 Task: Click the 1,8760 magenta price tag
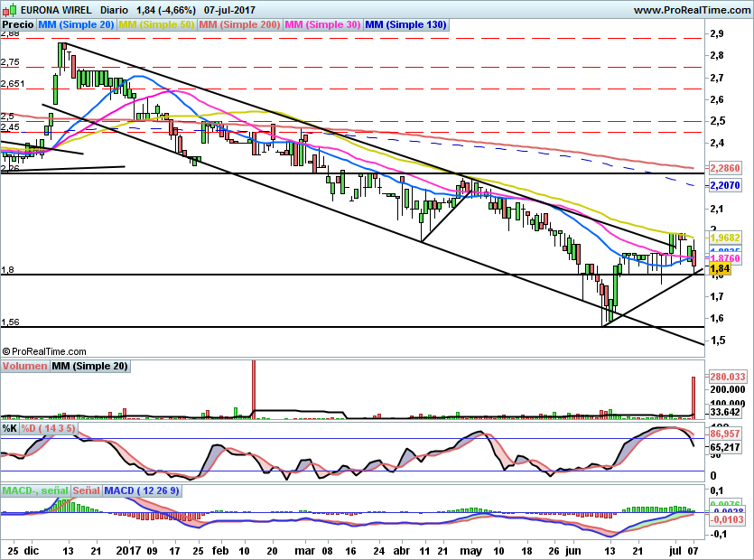725,258
